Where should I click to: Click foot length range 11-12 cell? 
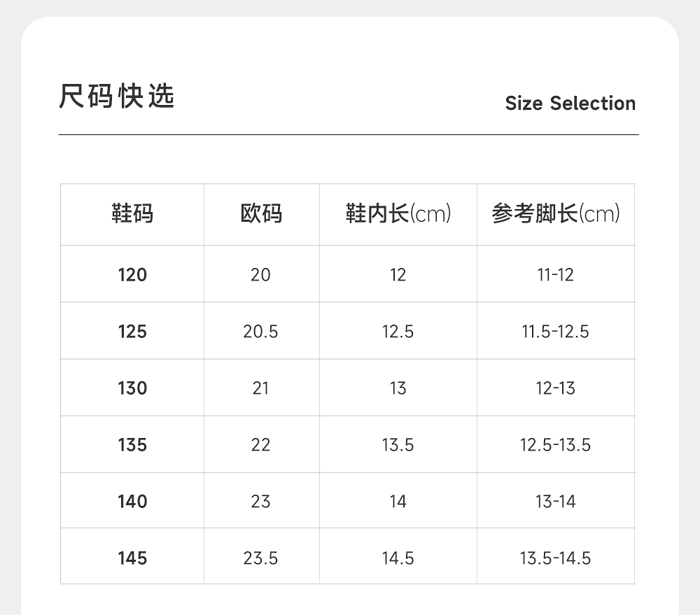click(x=556, y=275)
